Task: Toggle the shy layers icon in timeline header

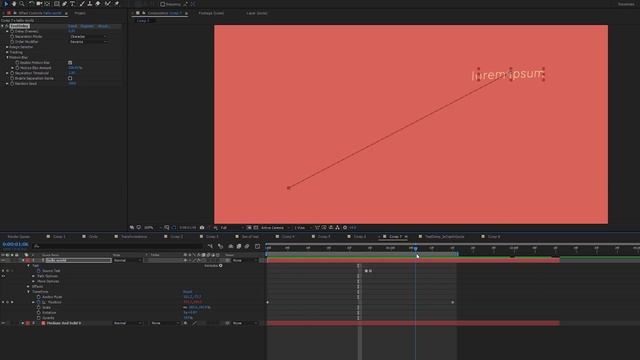Action: pos(231,246)
